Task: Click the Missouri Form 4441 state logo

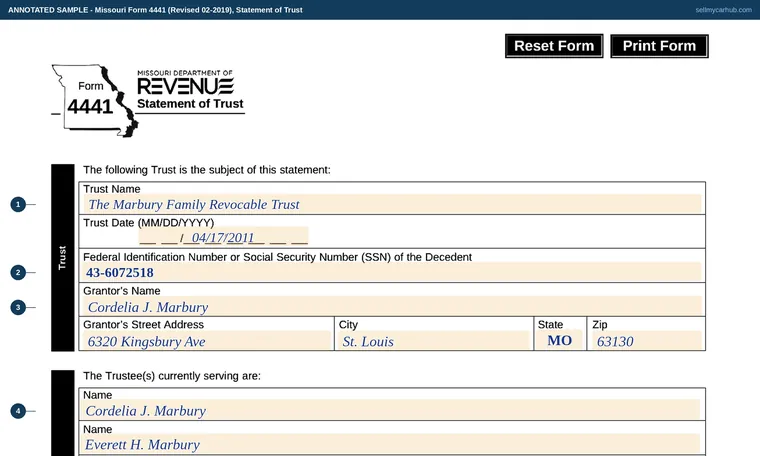Action: coord(95,101)
